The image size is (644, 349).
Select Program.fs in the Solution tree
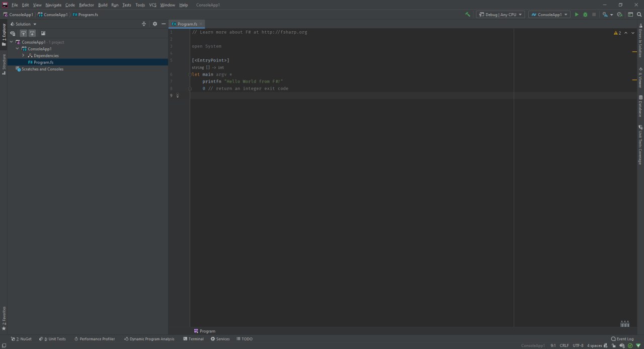point(43,62)
